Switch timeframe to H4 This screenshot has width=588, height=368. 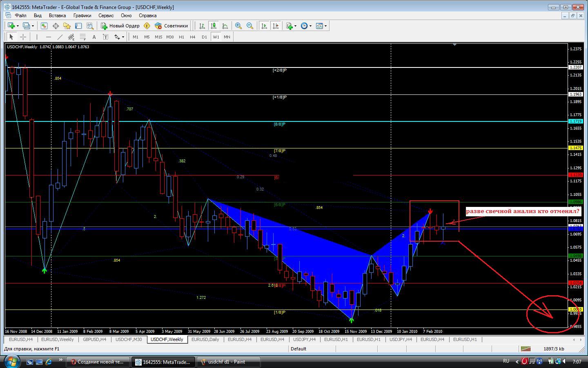click(x=192, y=37)
